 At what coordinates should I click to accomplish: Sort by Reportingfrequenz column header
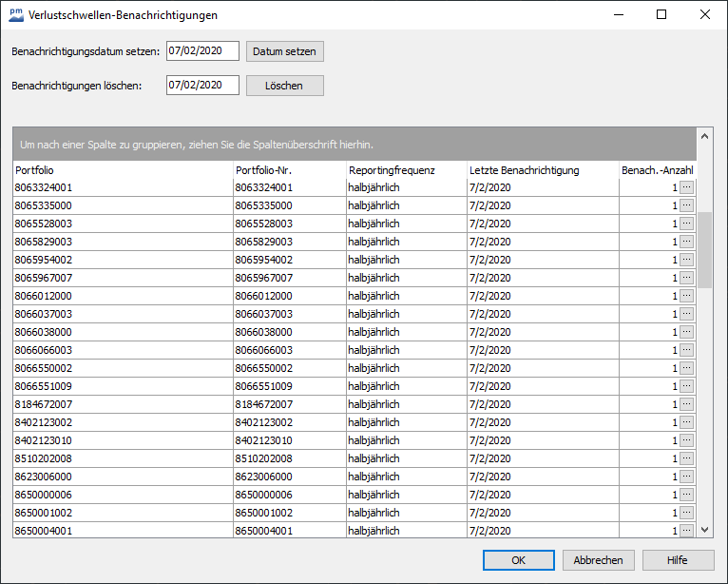(x=406, y=170)
